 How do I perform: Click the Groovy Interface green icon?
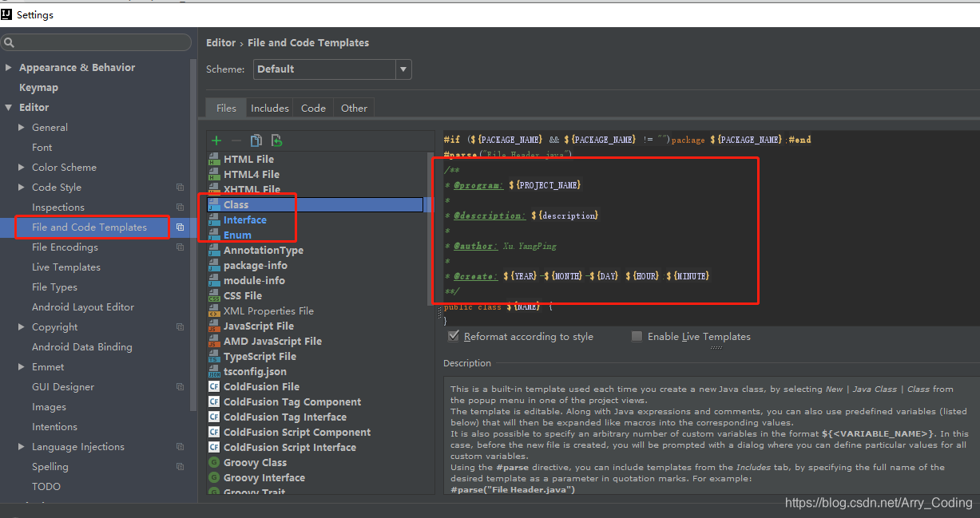[x=214, y=477]
